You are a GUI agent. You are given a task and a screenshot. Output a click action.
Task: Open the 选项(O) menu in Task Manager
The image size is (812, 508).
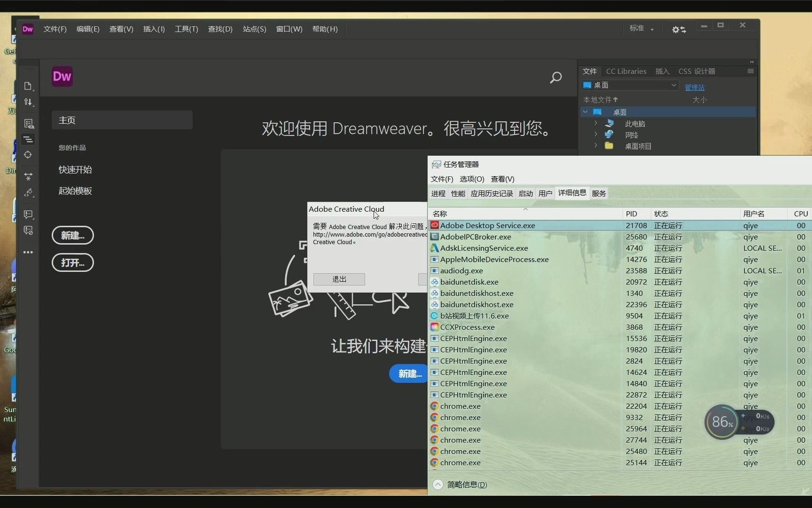[472, 179]
